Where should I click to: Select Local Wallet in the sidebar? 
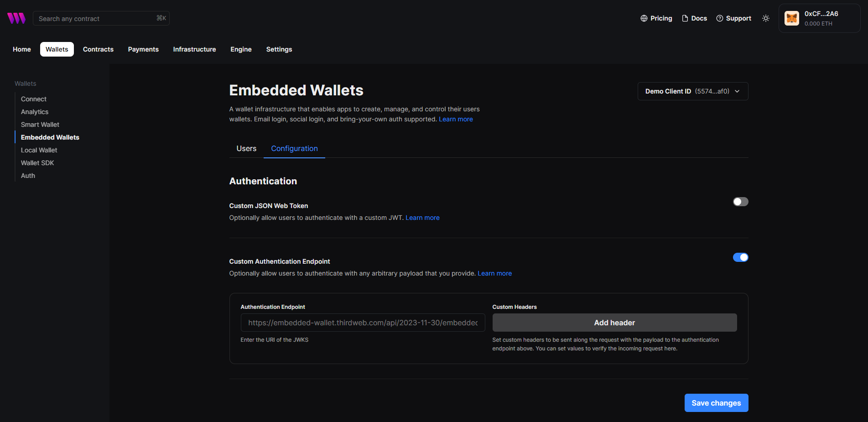[39, 150]
